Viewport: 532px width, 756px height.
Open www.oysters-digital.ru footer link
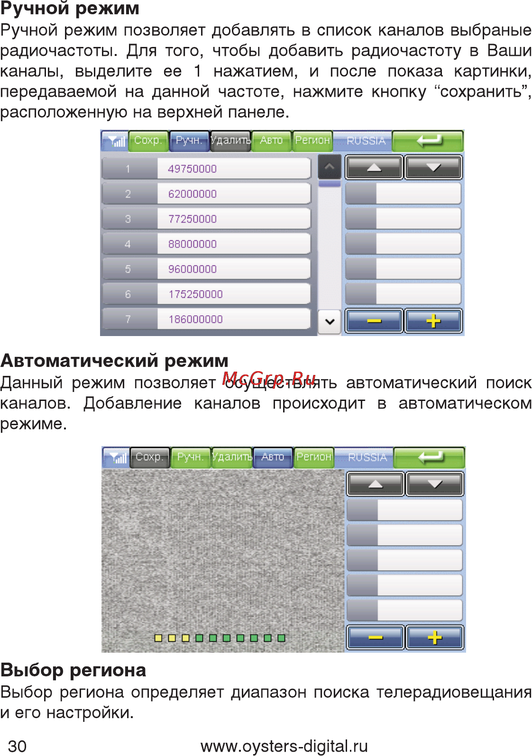(x=284, y=746)
